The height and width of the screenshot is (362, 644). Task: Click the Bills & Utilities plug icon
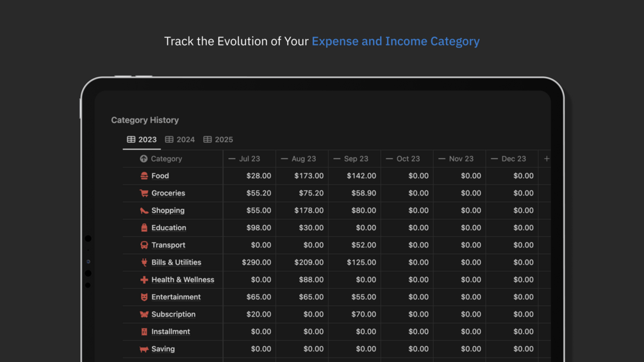click(x=144, y=262)
